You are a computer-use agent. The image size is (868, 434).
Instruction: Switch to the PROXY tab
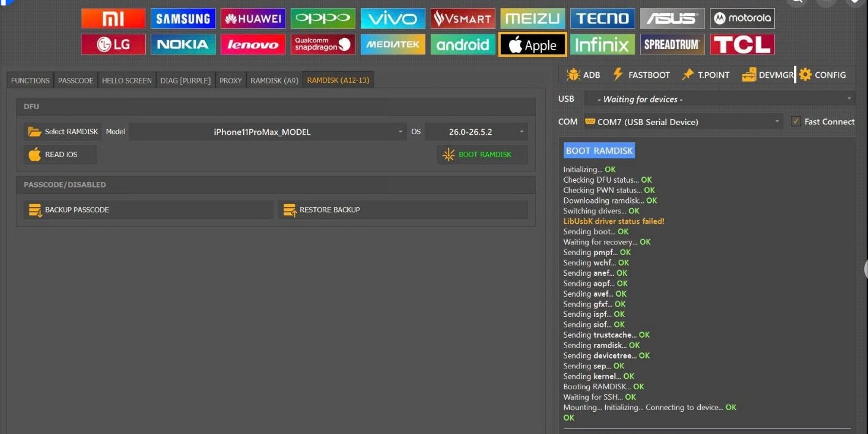pyautogui.click(x=230, y=80)
